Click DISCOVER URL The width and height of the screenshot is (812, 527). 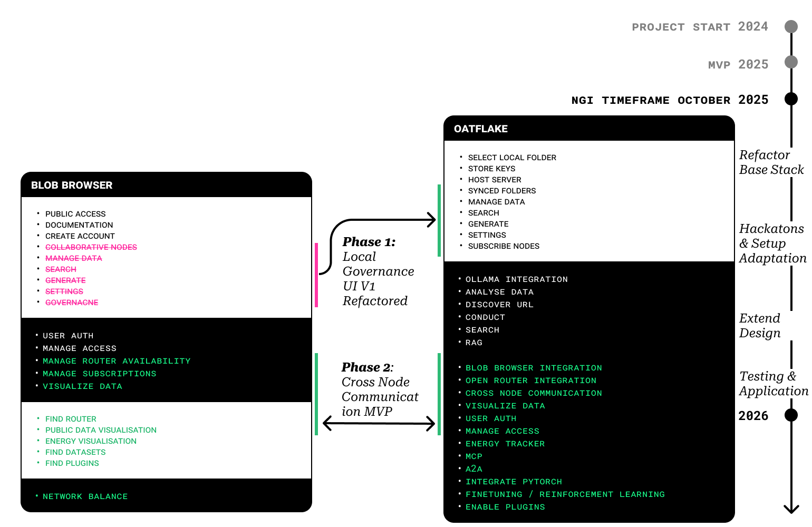pos(499,305)
